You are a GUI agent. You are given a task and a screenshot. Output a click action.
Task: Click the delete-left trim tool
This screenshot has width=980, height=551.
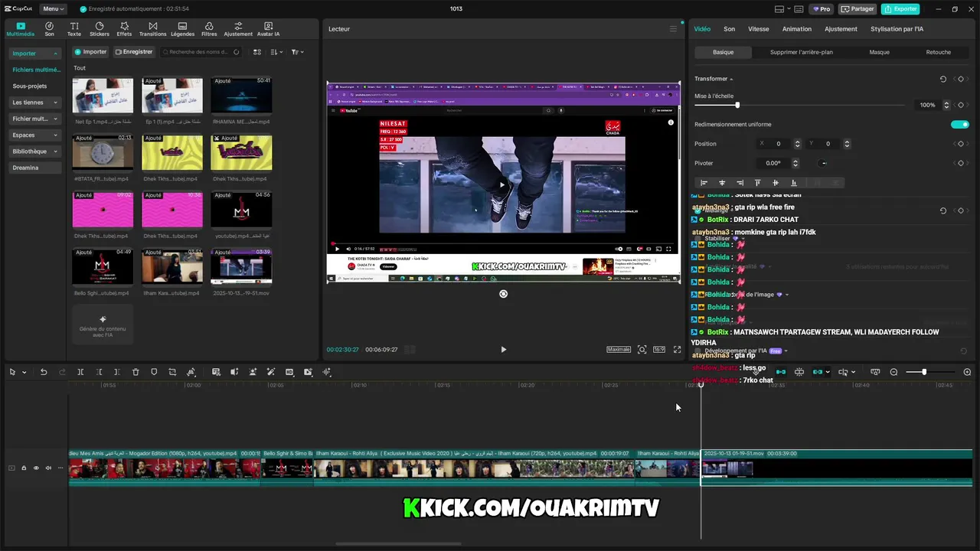99,372
